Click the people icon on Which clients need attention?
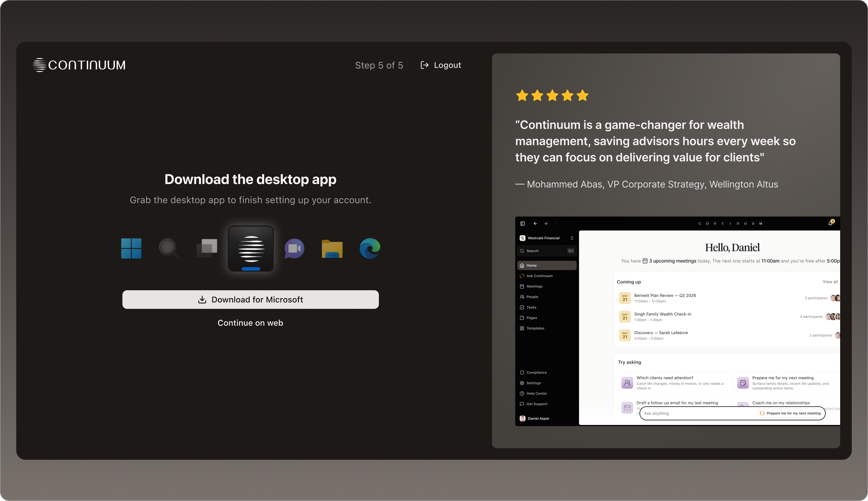The height and width of the screenshot is (501, 868). click(627, 383)
